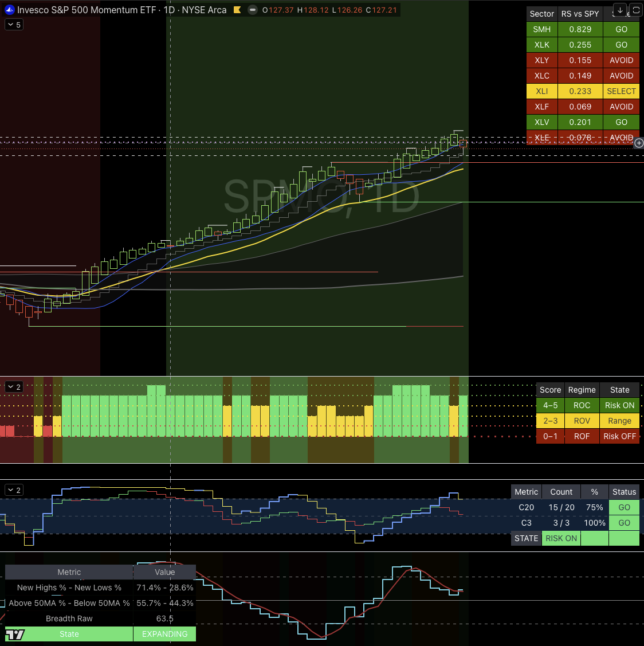This screenshot has width=644, height=646.
Task: Click the 0.829 RS value
Action: pos(580,29)
